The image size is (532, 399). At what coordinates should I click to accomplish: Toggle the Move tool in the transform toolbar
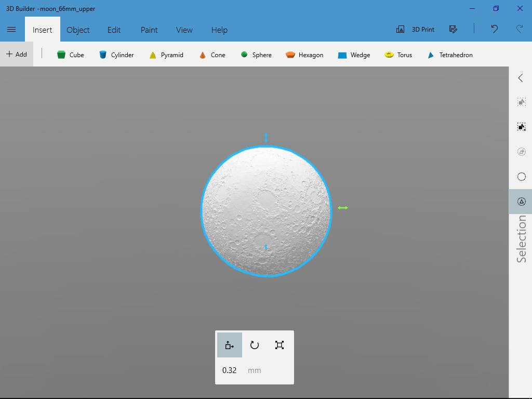click(229, 344)
